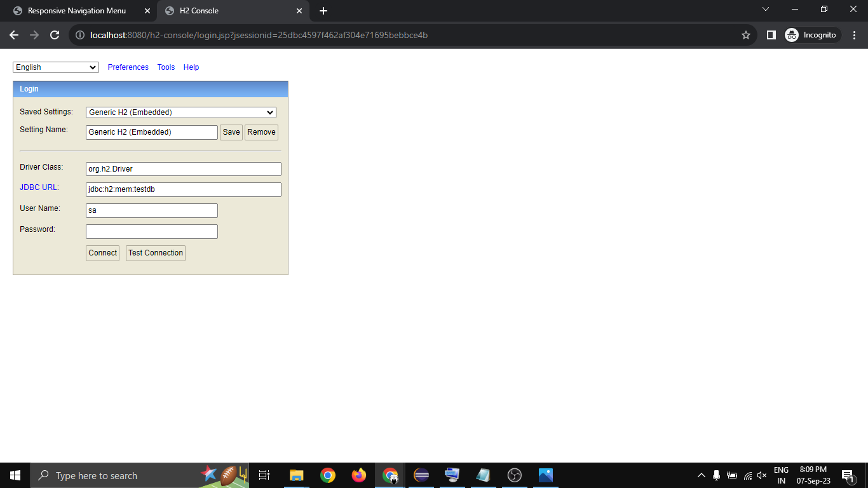This screenshot has height=488, width=868.
Task: Focus the Driver Class input field
Action: 184,169
